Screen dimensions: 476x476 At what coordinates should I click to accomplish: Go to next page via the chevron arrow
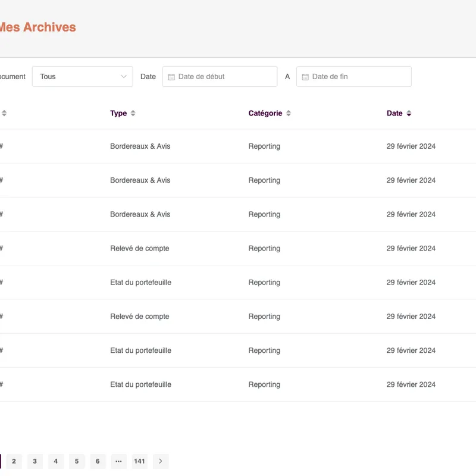point(160,461)
